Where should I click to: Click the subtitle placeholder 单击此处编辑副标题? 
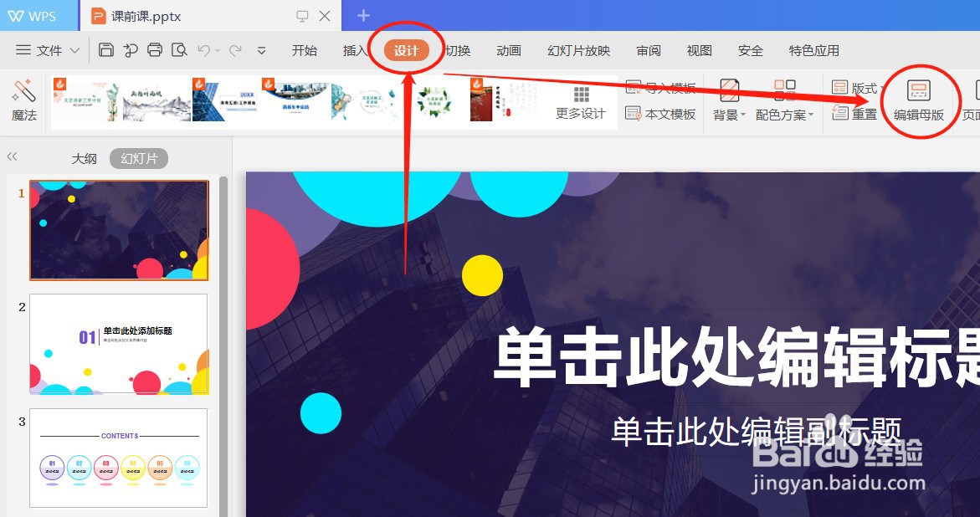(x=756, y=432)
